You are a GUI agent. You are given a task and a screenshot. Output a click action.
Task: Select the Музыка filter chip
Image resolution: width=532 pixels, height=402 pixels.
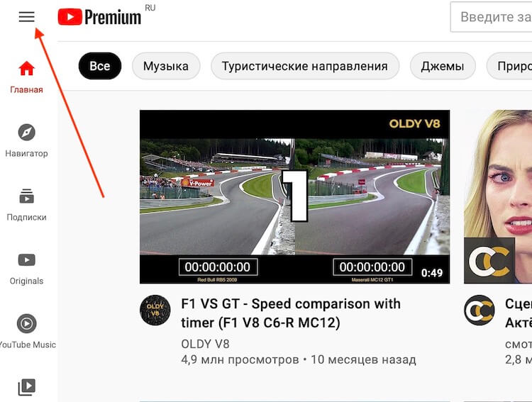[166, 66]
